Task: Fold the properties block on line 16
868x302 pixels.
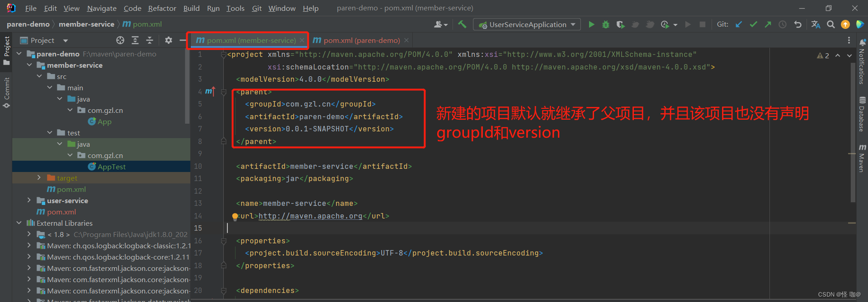Action: click(x=223, y=241)
